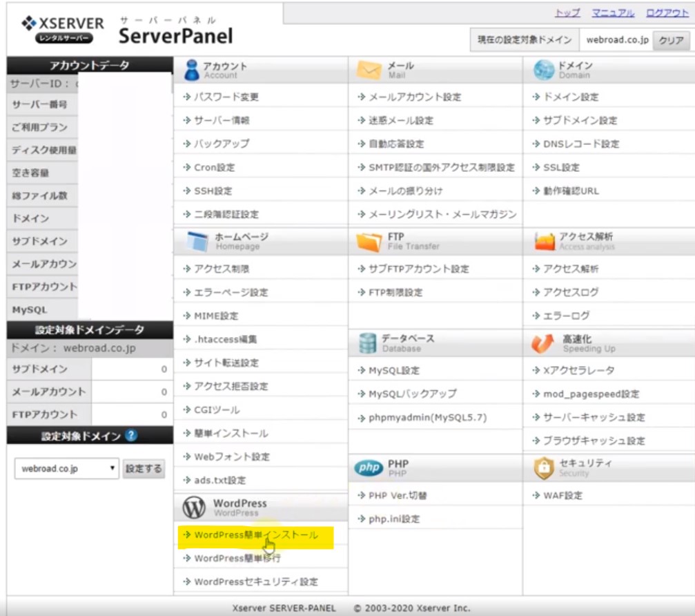
Task: Open the バックアップ menu item
Action: [x=221, y=144]
